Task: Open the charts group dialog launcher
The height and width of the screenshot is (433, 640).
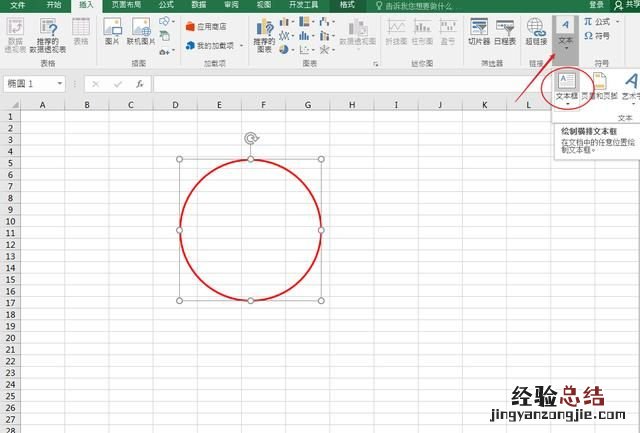Action: [x=376, y=64]
